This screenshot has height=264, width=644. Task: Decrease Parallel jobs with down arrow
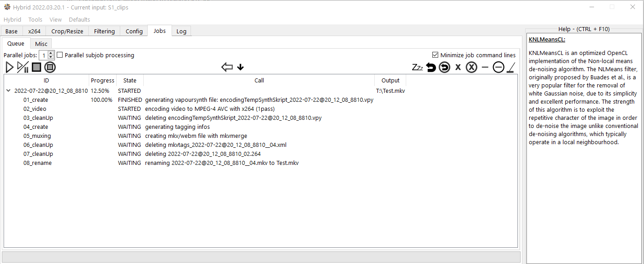pyautogui.click(x=51, y=57)
